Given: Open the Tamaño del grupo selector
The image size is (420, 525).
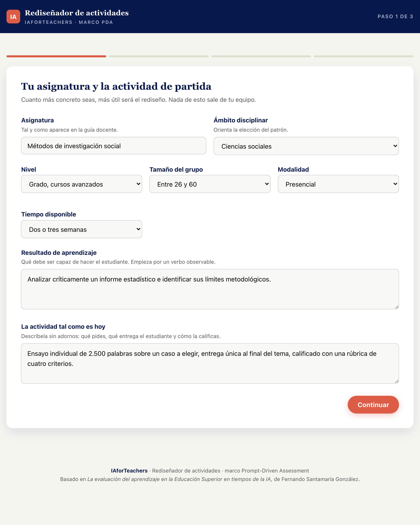Looking at the screenshot, I should pyautogui.click(x=210, y=184).
